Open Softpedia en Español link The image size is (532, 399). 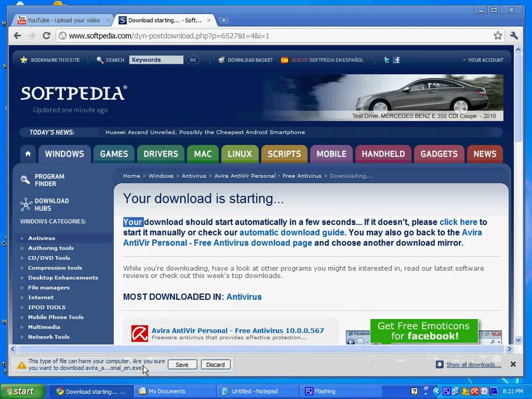click(x=323, y=60)
